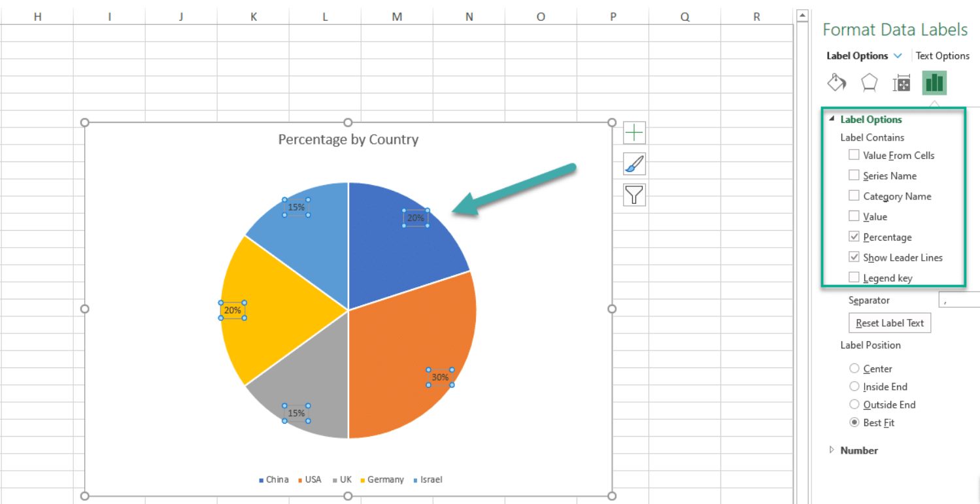Disable the Show Leader Lines checkbox
Screen dimensions: 980x504
tap(854, 257)
